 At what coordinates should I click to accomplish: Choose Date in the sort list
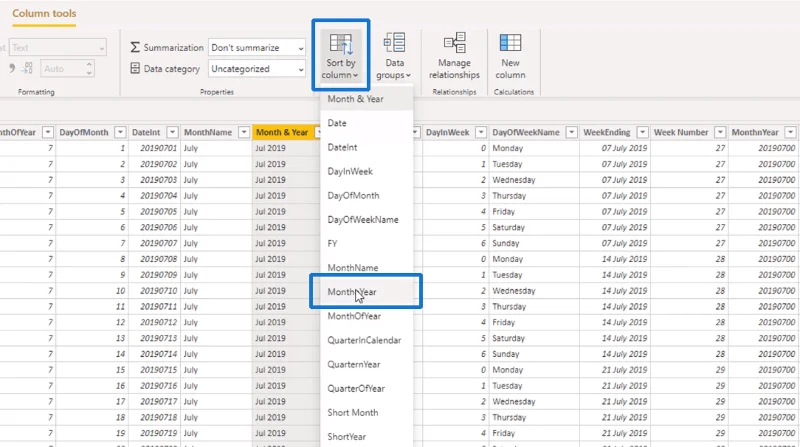pyautogui.click(x=366, y=123)
